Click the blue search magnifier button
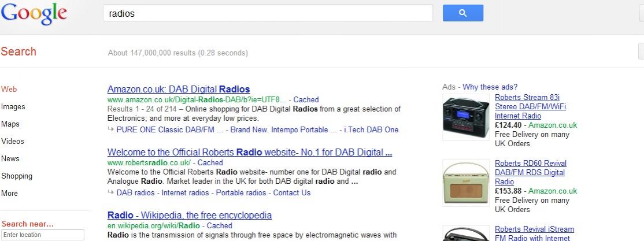The width and height of the screenshot is (644, 241). coord(463,13)
